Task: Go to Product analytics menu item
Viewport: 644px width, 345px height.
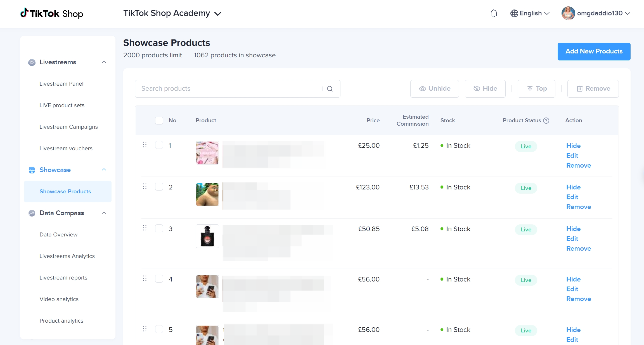Action: click(61, 321)
